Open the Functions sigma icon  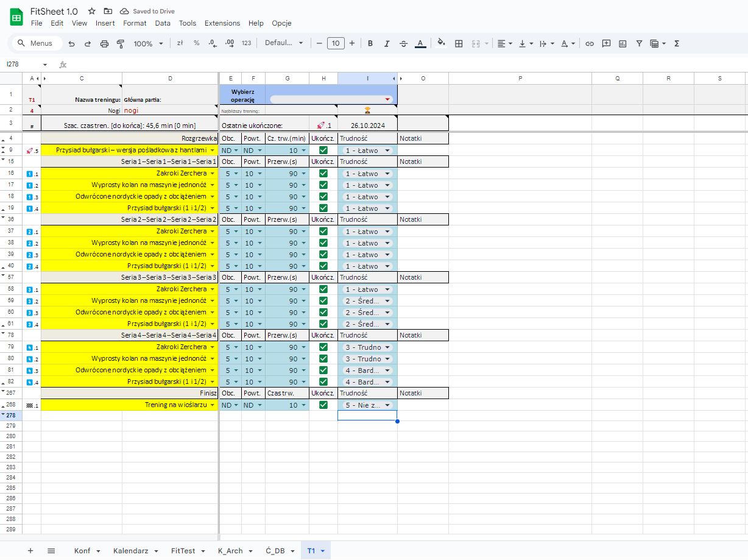(677, 43)
